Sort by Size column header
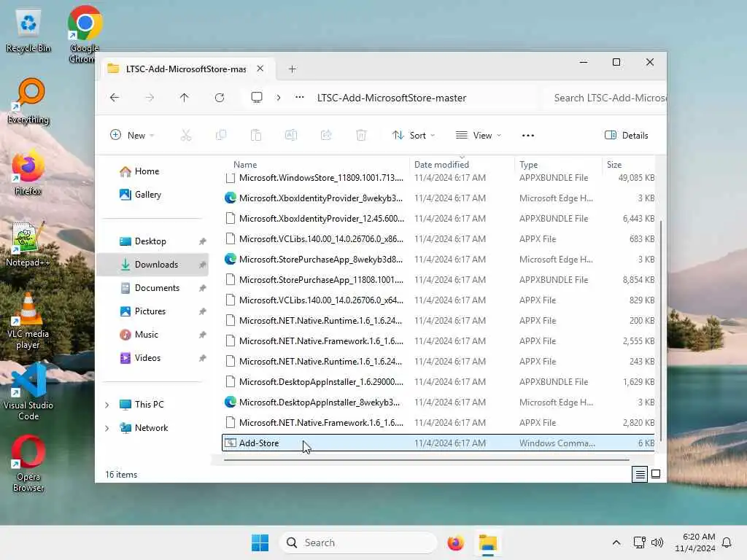 click(614, 164)
